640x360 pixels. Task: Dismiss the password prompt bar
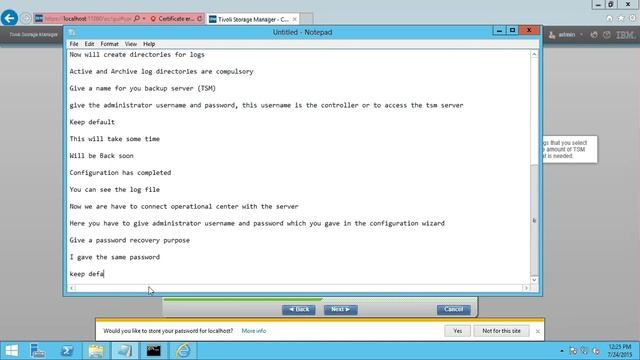tap(538, 331)
